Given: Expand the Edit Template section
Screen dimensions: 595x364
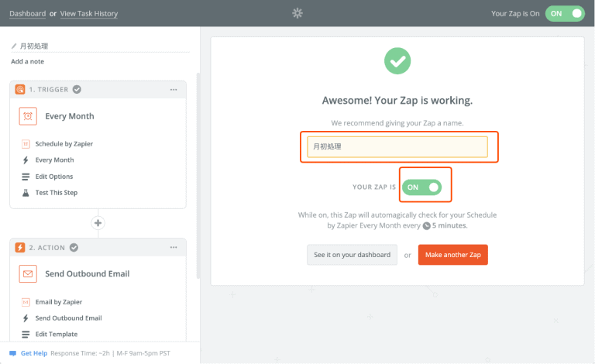Looking at the screenshot, I should [57, 334].
